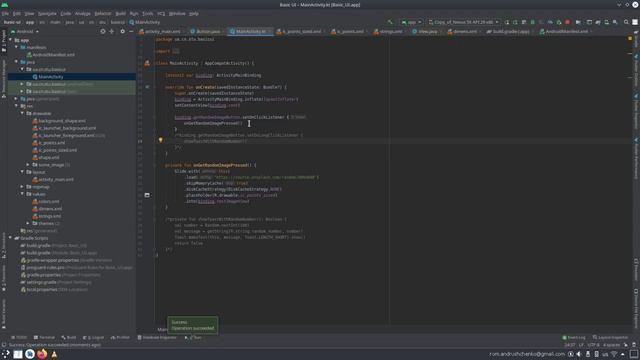Image resolution: width=640 pixels, height=360 pixels.
Task: Hide the Project panel with minus icon
Action: pyautogui.click(x=131, y=31)
